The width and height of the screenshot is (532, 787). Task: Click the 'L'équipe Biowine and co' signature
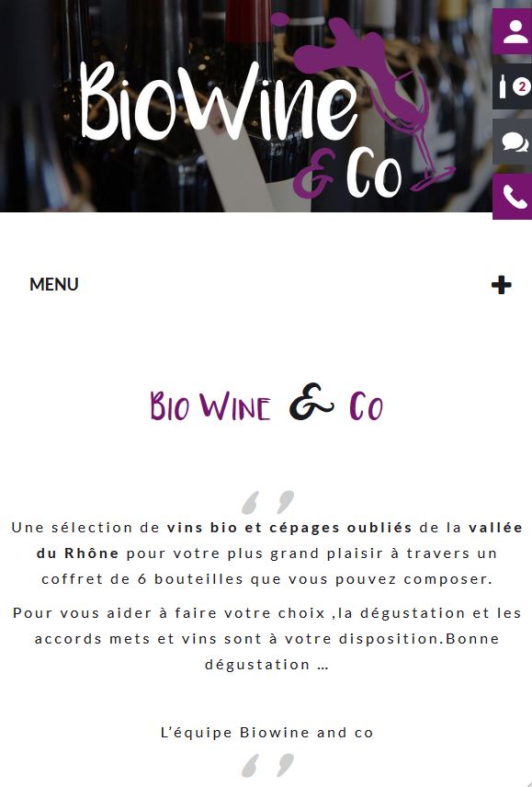pos(266,732)
